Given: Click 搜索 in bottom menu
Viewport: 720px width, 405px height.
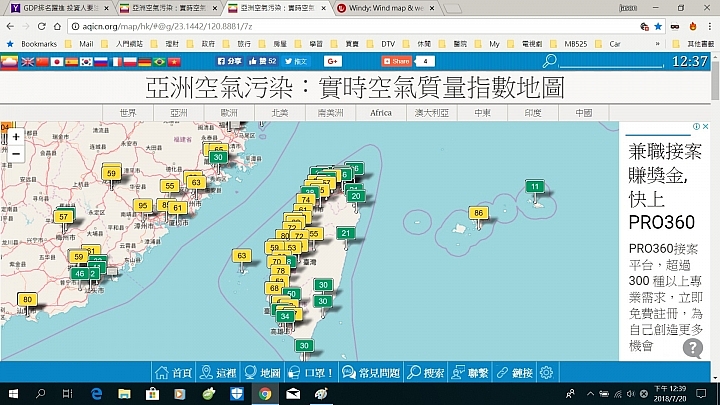Looking at the screenshot, I should 426,372.
